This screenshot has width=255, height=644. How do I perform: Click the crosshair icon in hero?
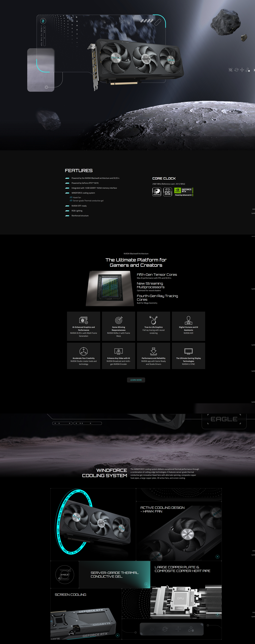(x=242, y=70)
